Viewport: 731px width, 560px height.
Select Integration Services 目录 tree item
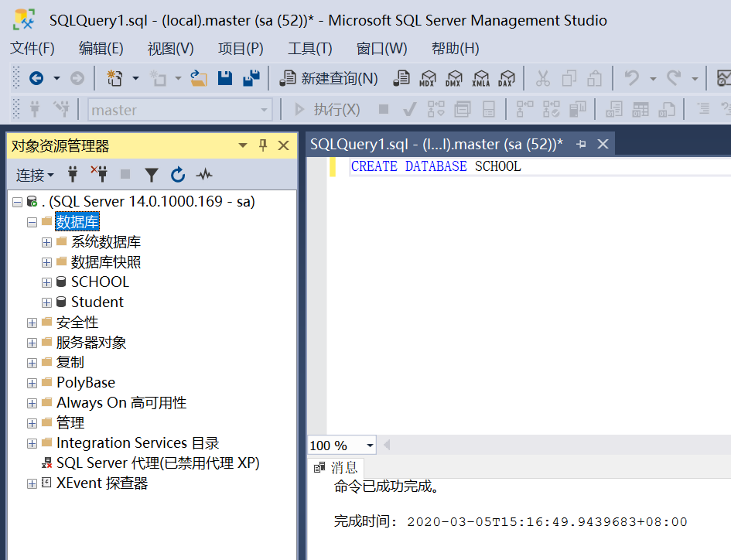(x=138, y=442)
